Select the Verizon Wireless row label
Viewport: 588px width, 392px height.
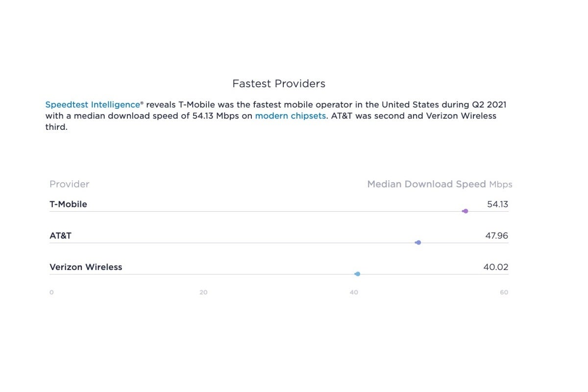click(x=86, y=267)
